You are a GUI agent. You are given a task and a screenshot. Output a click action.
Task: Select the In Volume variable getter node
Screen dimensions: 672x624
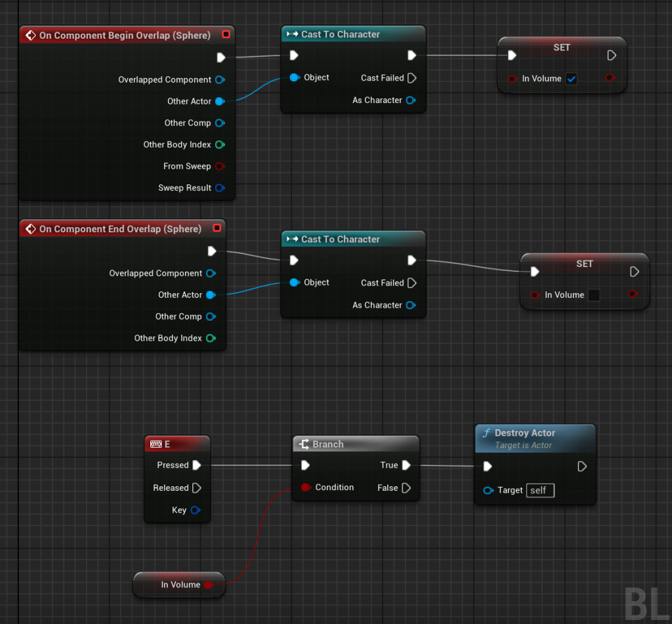[x=180, y=585]
